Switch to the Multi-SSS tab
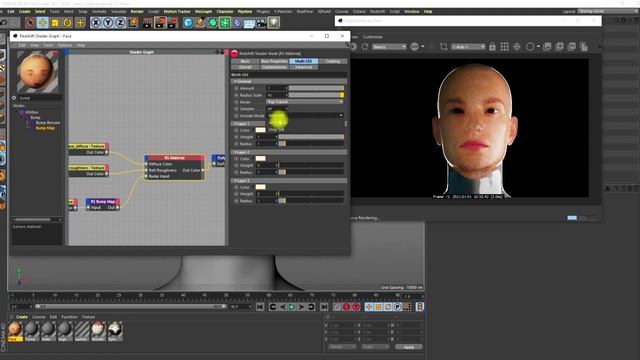 pos(303,61)
